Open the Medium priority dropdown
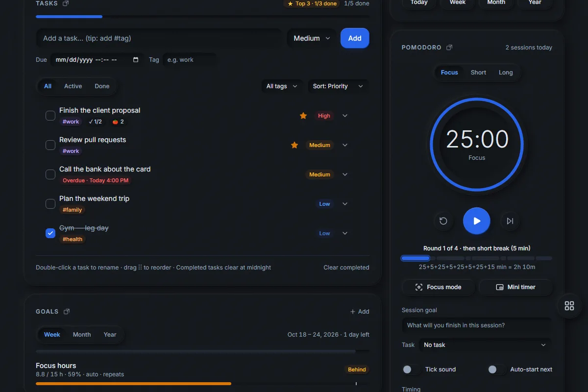Screen dimensions: 588x392 tap(312, 38)
